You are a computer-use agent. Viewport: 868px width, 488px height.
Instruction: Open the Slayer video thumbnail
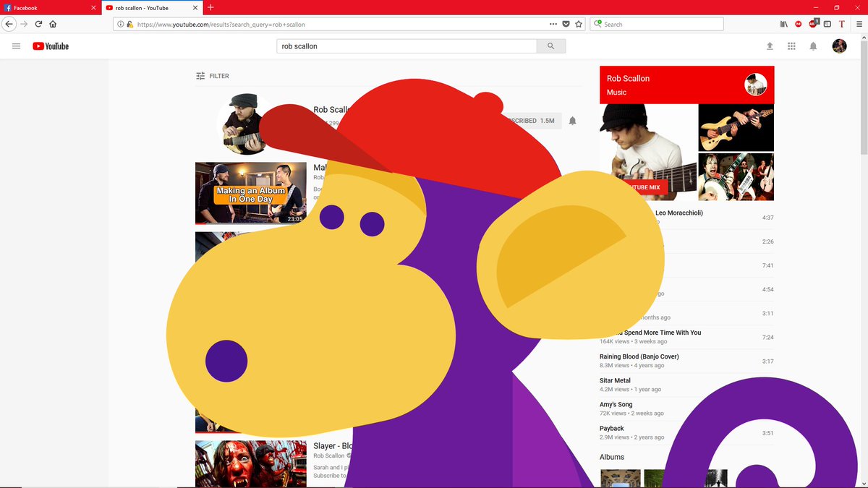[251, 464]
